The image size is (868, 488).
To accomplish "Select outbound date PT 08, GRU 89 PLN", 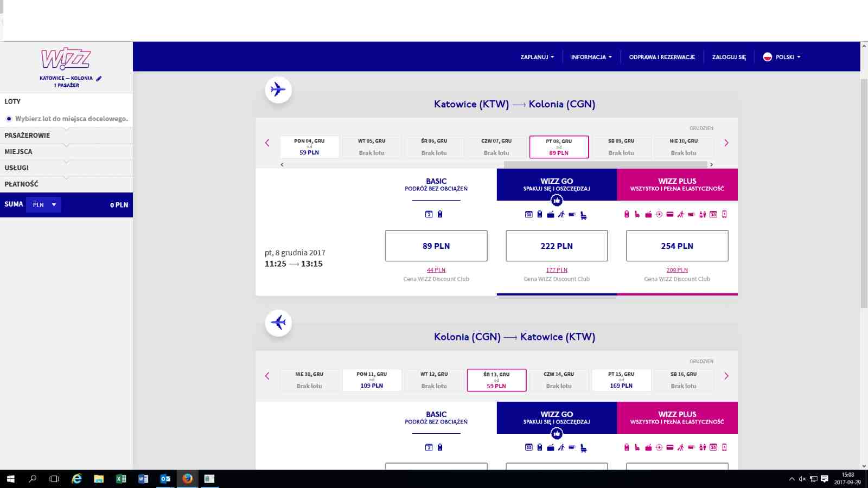I will [x=559, y=147].
